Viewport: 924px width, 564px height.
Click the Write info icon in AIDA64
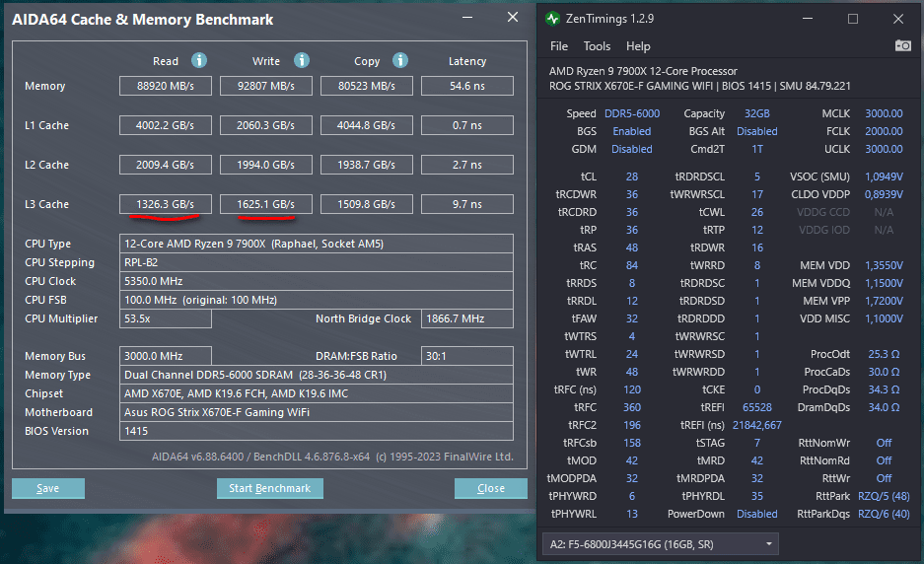pos(302,60)
